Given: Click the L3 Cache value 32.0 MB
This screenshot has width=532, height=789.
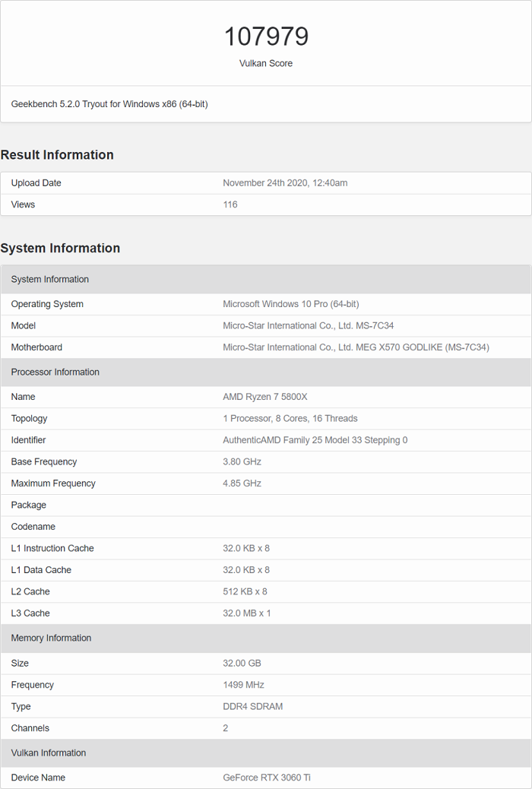Looking at the screenshot, I should (x=246, y=613).
